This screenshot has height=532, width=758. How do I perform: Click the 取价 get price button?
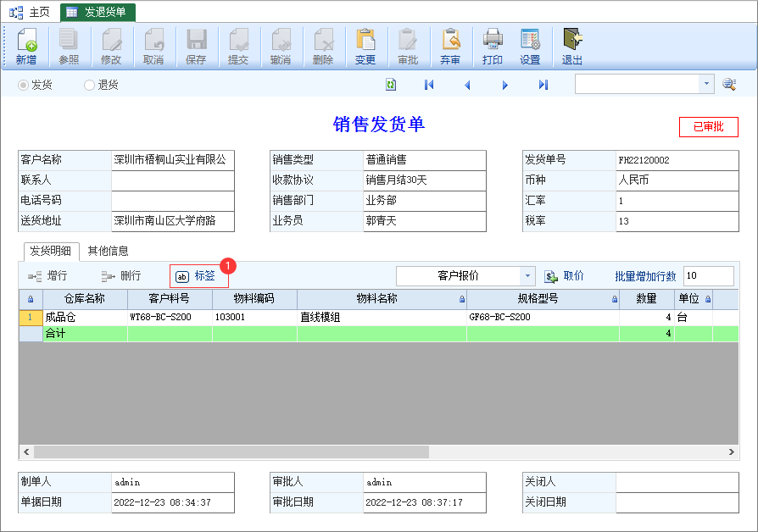[x=564, y=276]
